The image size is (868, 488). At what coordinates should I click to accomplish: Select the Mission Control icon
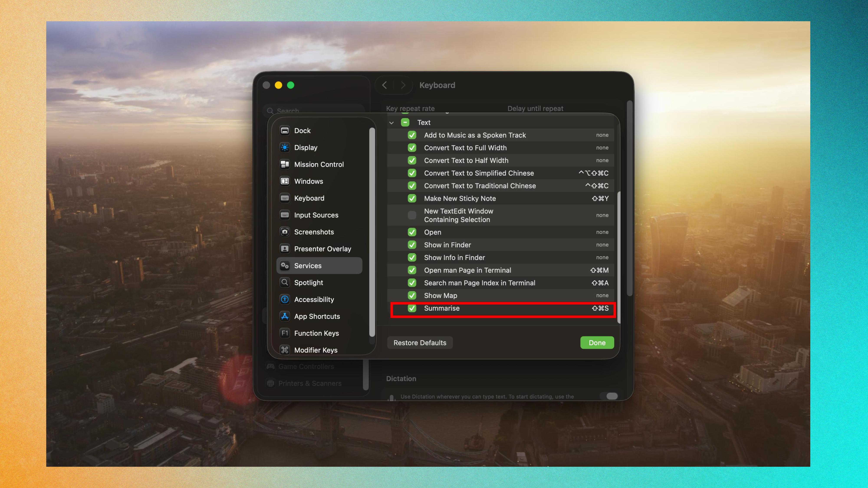(285, 164)
